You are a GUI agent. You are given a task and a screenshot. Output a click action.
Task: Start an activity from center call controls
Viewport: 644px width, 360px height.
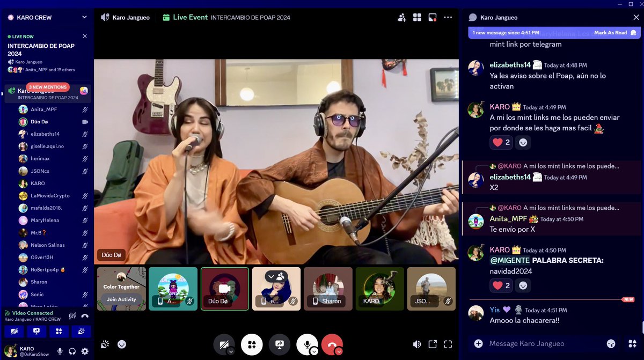point(252,344)
